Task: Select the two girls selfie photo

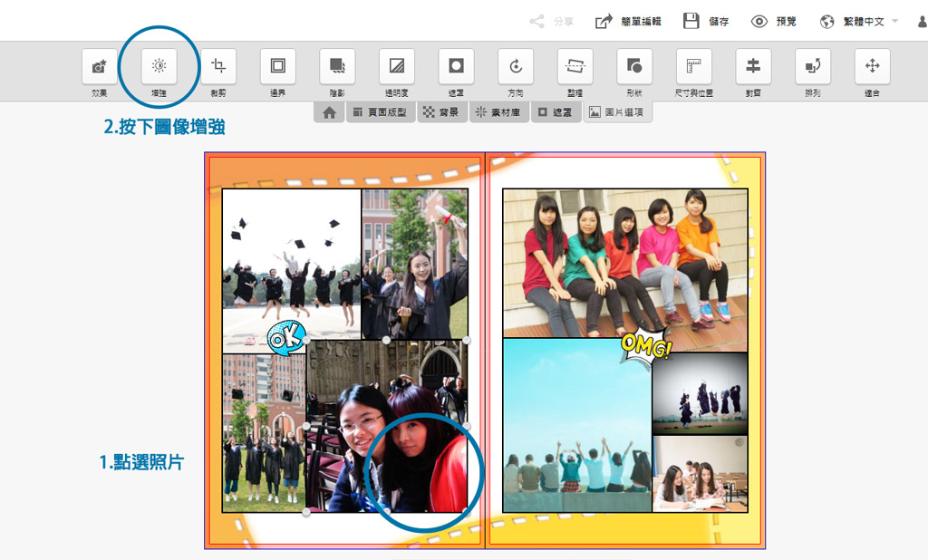Action: coord(386,426)
